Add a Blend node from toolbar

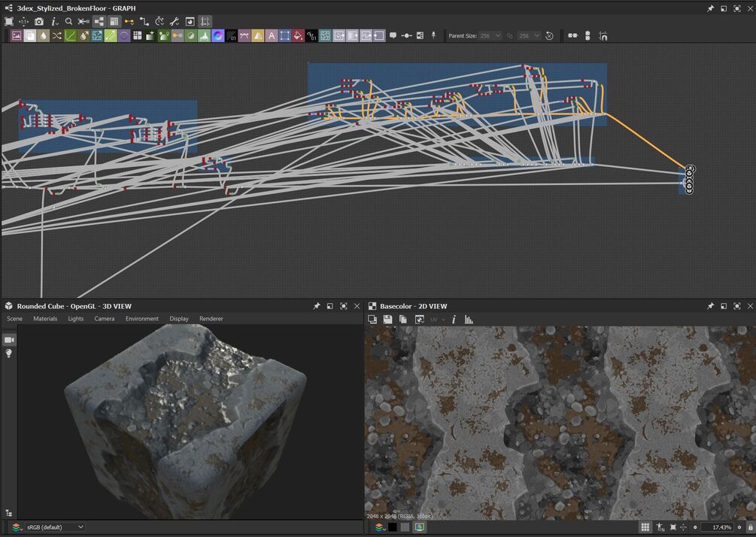(30, 35)
